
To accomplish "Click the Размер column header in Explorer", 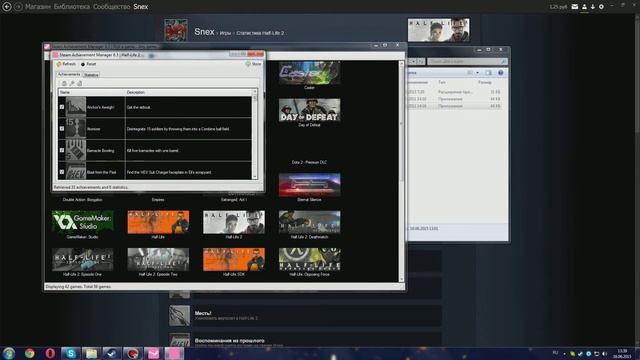I will click(x=484, y=82).
